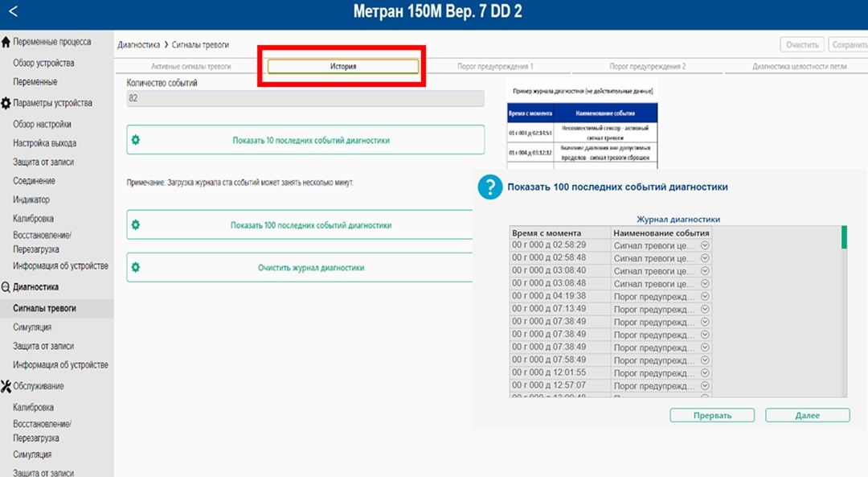Screen dimensions: 868x477
Task: Open Соединение settings
Action: (34, 181)
